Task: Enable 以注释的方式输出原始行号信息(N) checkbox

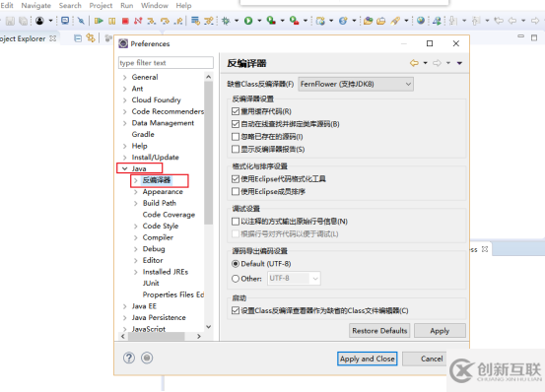Action: point(236,222)
